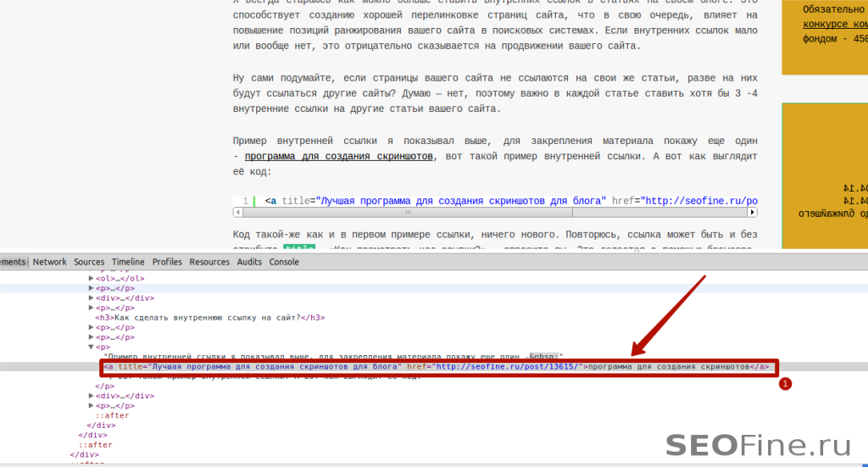Select the <h3> 'Как сделать внутреннюю ссылку на сайт?' row
The height and width of the screenshot is (467, 868).
tap(210, 318)
